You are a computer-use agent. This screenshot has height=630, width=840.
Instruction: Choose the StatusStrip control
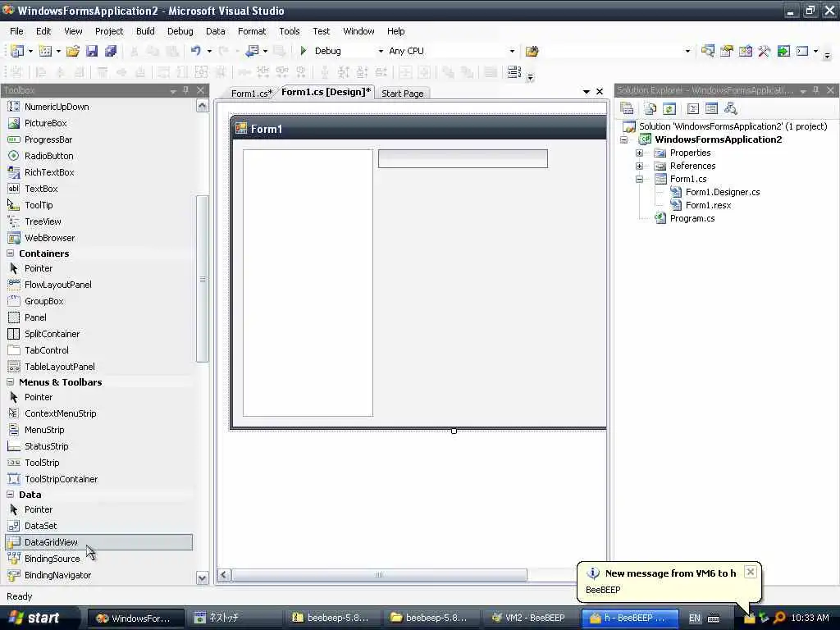click(46, 446)
